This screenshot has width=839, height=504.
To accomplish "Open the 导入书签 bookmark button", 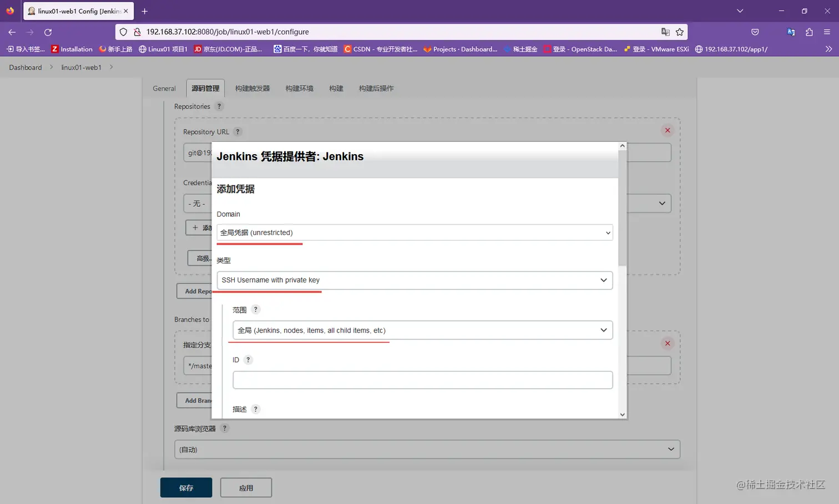I will (26, 49).
